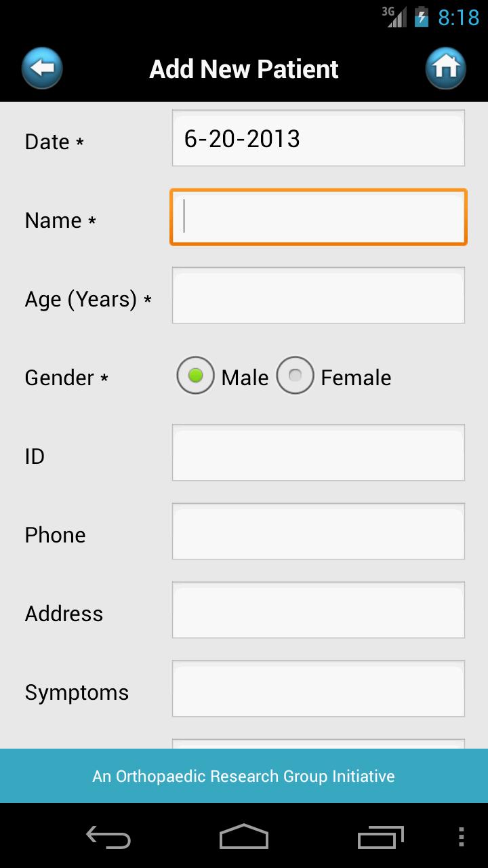Tap the Address input field
This screenshot has width=488, height=868.
[x=318, y=610]
